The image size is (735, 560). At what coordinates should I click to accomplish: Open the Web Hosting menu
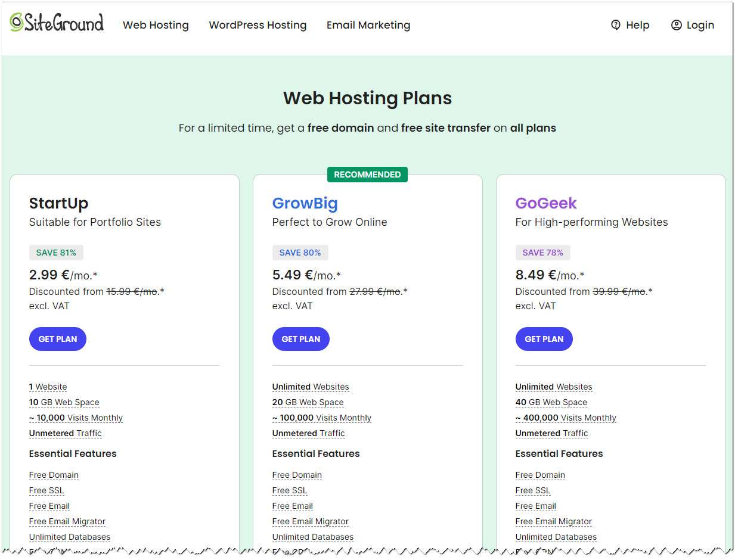tap(156, 25)
